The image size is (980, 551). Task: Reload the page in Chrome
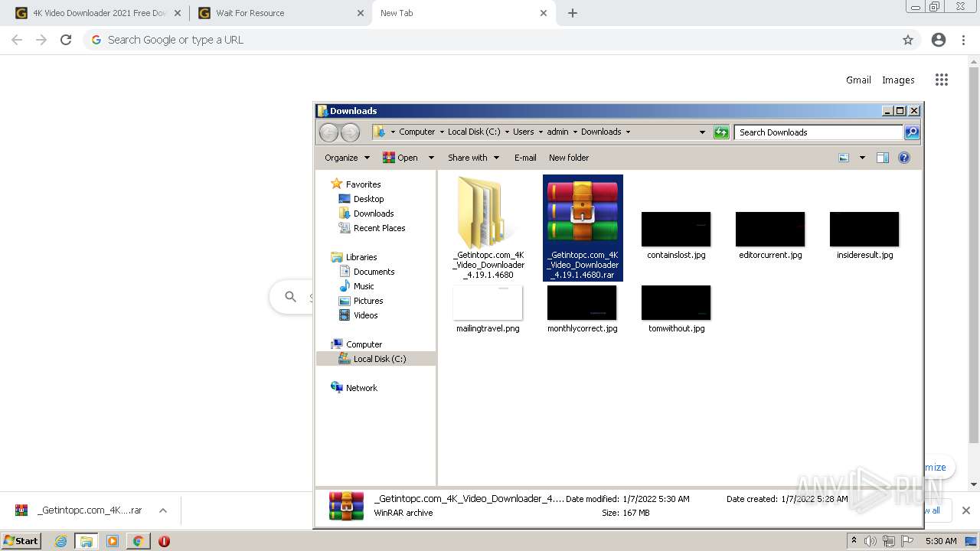[x=66, y=40]
